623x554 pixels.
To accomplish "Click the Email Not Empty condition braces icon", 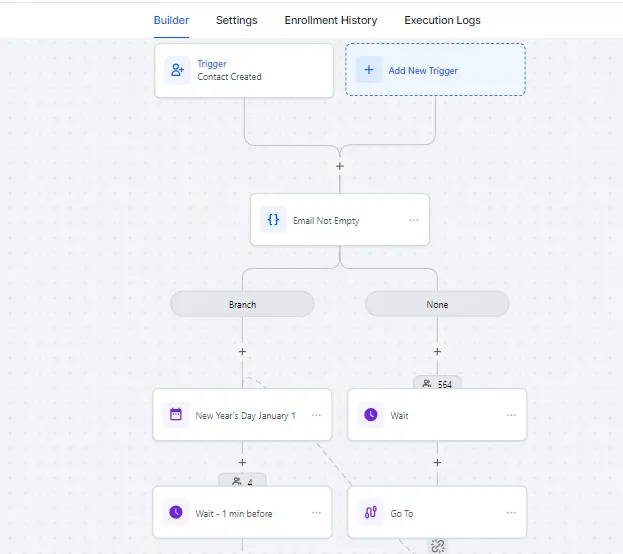I will coord(273,220).
